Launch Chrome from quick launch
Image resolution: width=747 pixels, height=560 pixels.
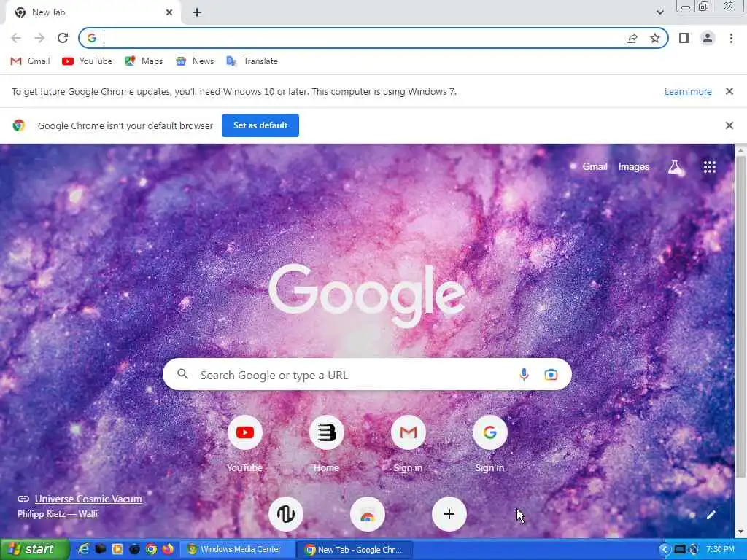pyautogui.click(x=151, y=550)
